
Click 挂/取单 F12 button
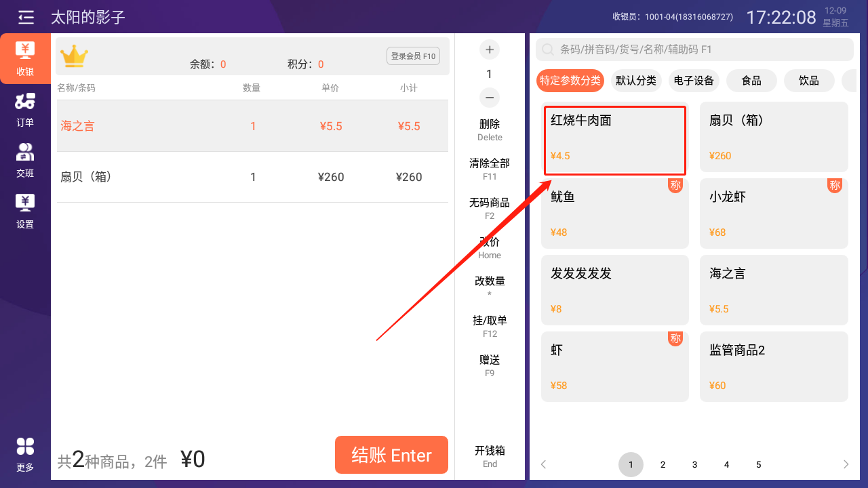click(490, 326)
